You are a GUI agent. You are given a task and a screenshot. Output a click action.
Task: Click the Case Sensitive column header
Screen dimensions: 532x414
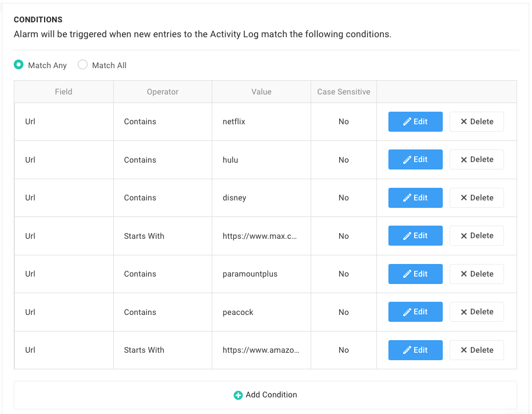344,92
